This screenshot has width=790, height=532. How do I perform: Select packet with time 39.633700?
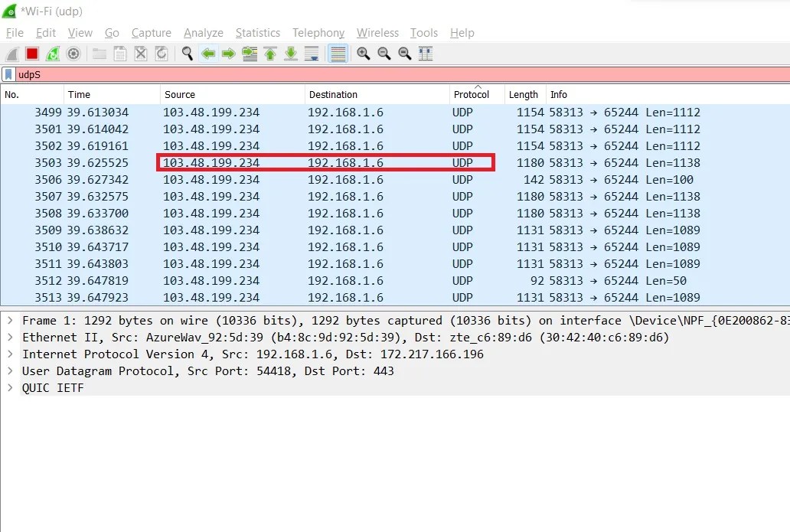[x=395, y=214]
